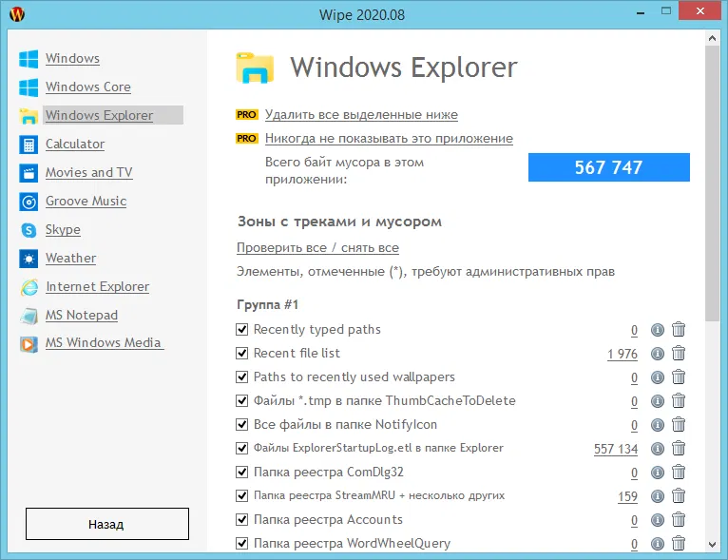The height and width of the screenshot is (560, 728).
Task: Open the Windows Core section
Action: point(88,87)
